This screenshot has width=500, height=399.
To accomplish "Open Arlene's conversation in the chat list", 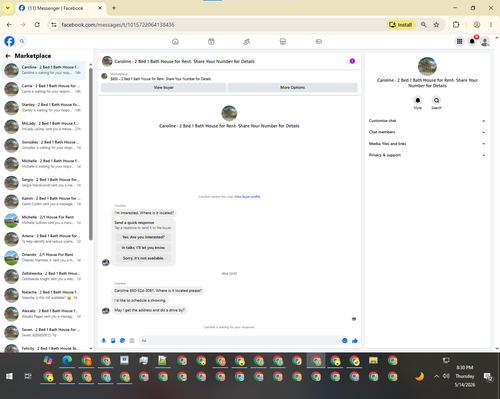I will (x=44, y=239).
